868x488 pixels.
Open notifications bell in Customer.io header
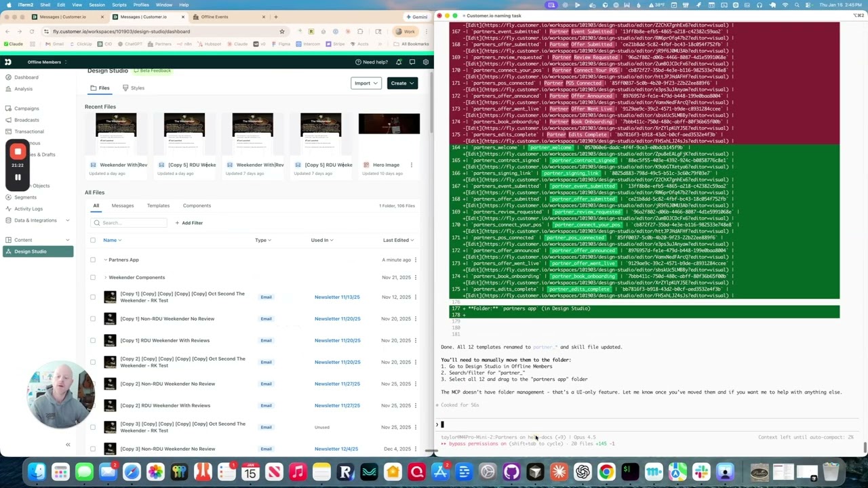tap(399, 62)
